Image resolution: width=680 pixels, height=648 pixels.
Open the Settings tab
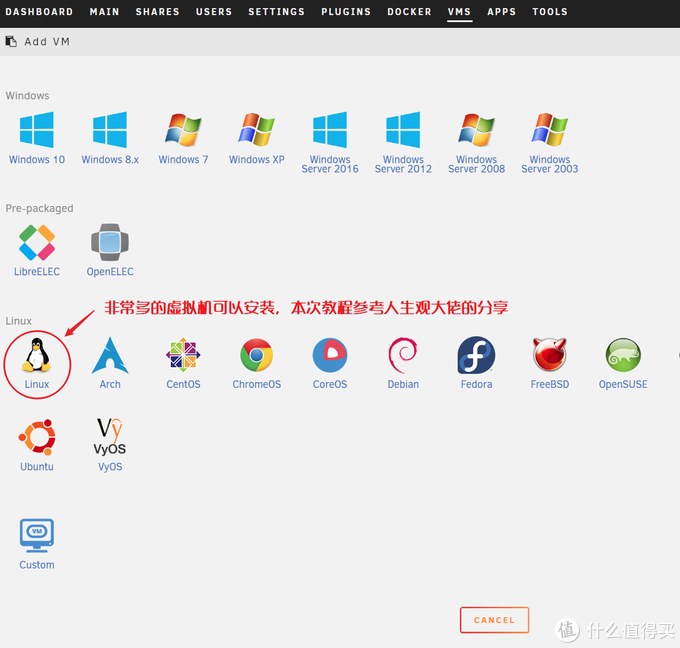(277, 12)
